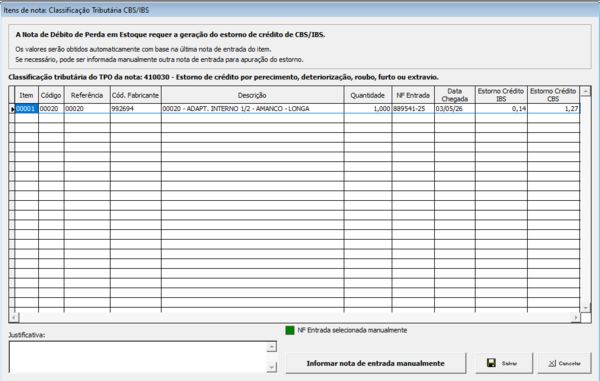Click the grid scroll up arrow

585,91
